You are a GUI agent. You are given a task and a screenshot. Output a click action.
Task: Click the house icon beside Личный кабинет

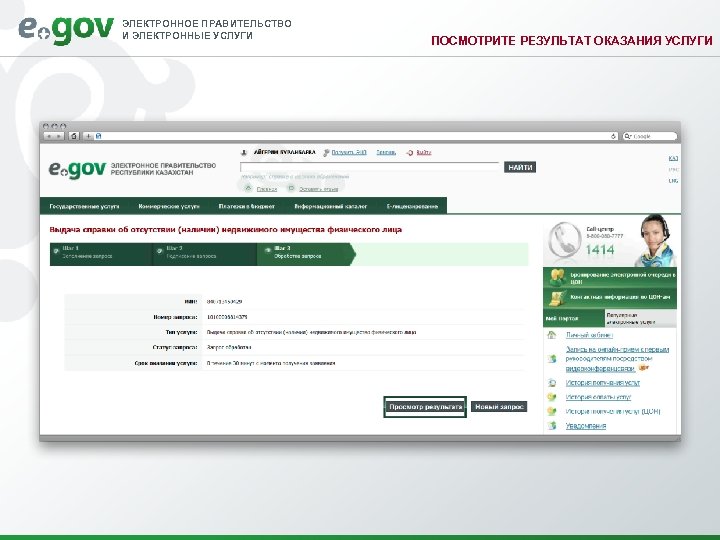point(552,335)
